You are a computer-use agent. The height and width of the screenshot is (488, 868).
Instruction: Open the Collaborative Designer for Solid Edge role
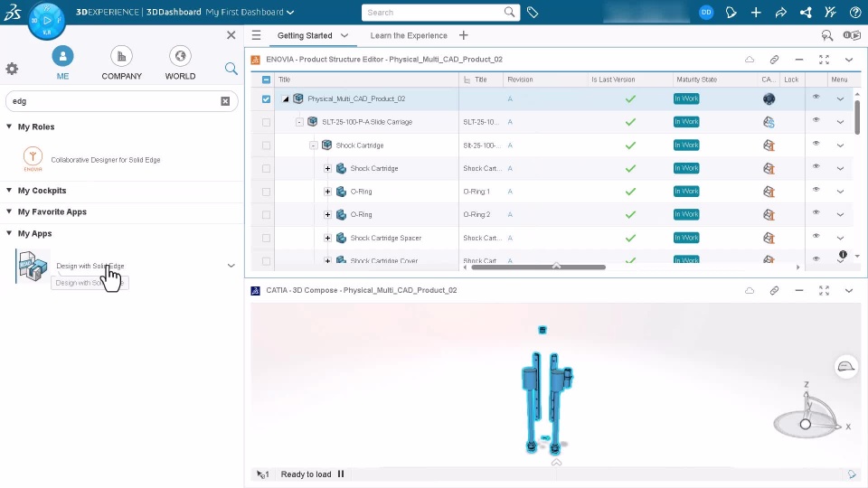click(x=106, y=160)
